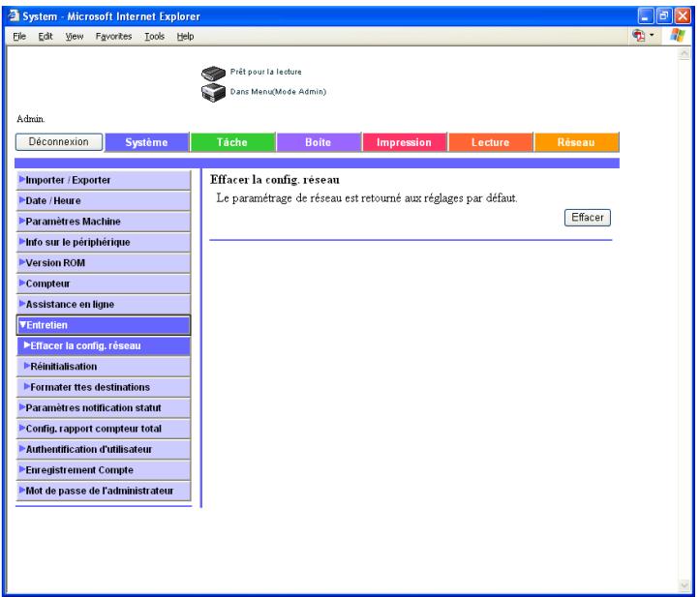Click the scrollbar up arrow
This screenshot has width=700, height=597.
[x=684, y=54]
